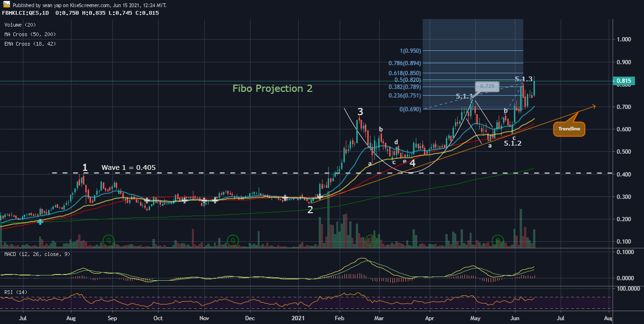Image resolution: width=644 pixels, height=324 pixels.
Task: Click the green Q event marker in the December volume area
Action: (x=232, y=241)
